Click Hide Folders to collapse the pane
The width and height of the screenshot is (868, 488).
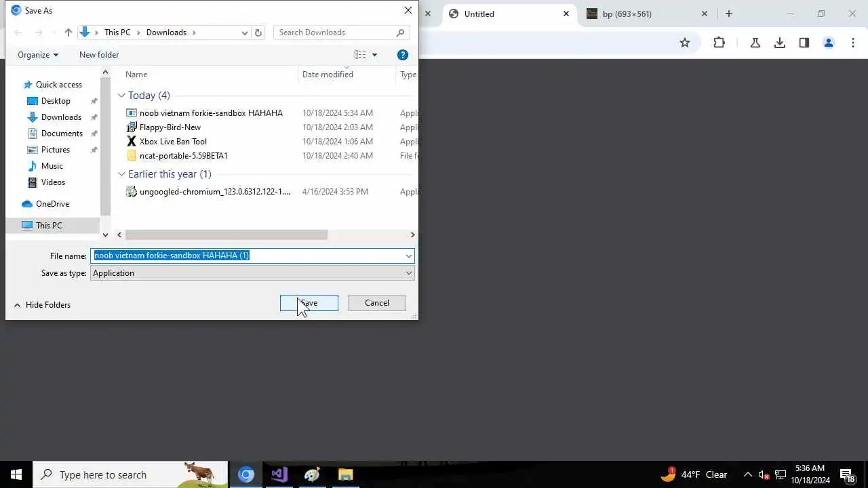42,305
